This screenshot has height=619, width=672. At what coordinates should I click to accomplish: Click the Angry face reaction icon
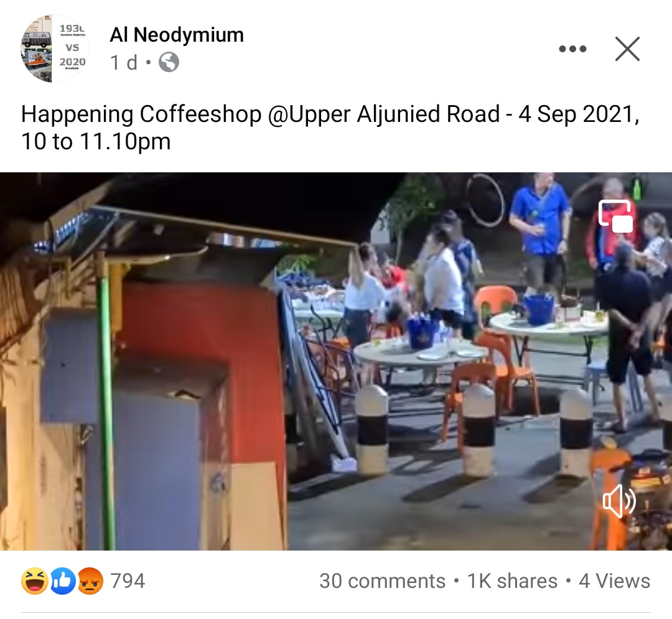coord(90,581)
